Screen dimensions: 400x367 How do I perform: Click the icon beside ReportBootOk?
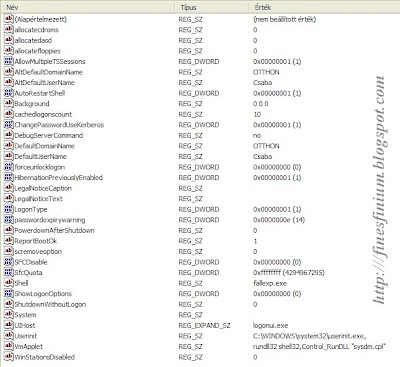point(8,241)
